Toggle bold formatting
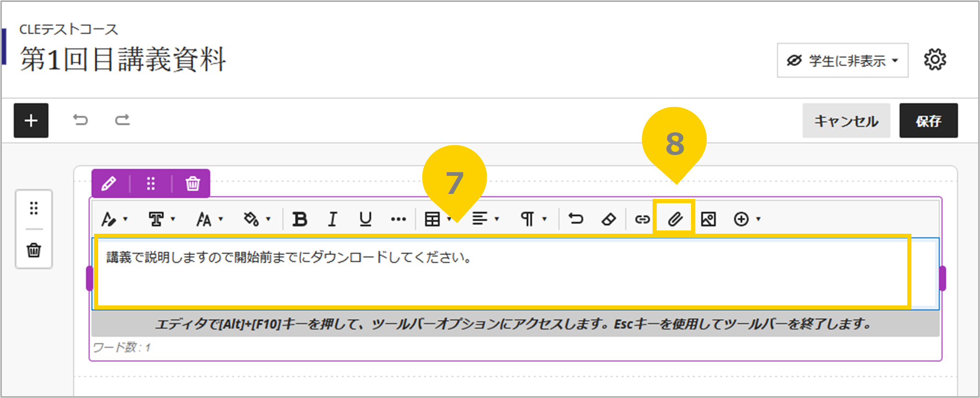The width and height of the screenshot is (980, 398). [300, 219]
